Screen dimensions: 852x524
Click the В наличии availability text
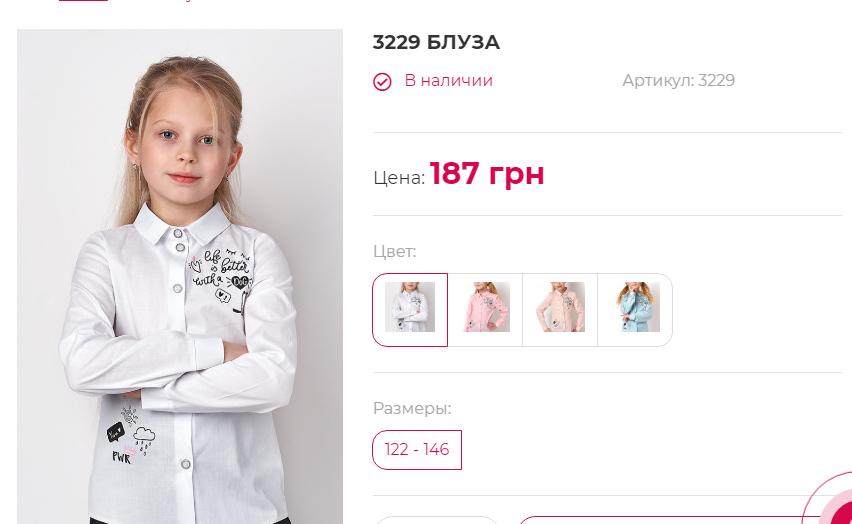(448, 80)
